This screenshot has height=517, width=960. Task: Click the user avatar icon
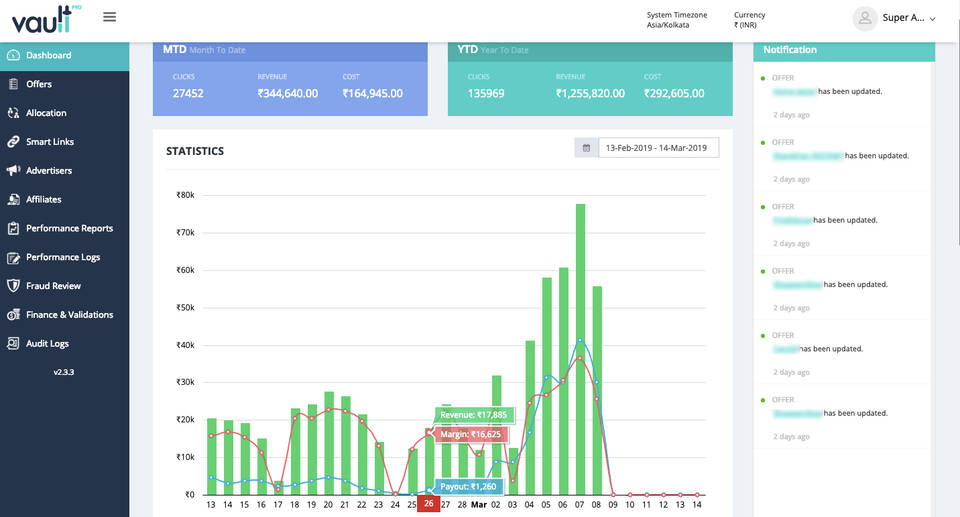click(x=864, y=18)
